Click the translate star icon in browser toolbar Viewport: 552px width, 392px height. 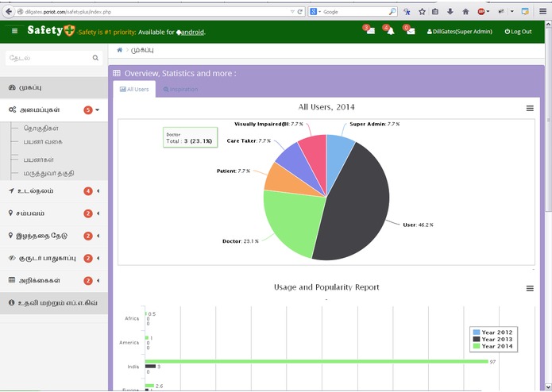[x=407, y=12]
